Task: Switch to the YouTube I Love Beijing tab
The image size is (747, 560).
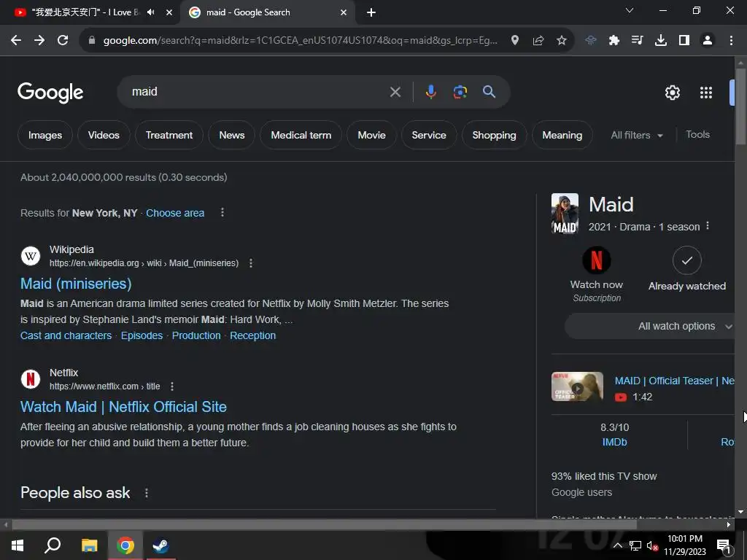Action: tap(86, 12)
